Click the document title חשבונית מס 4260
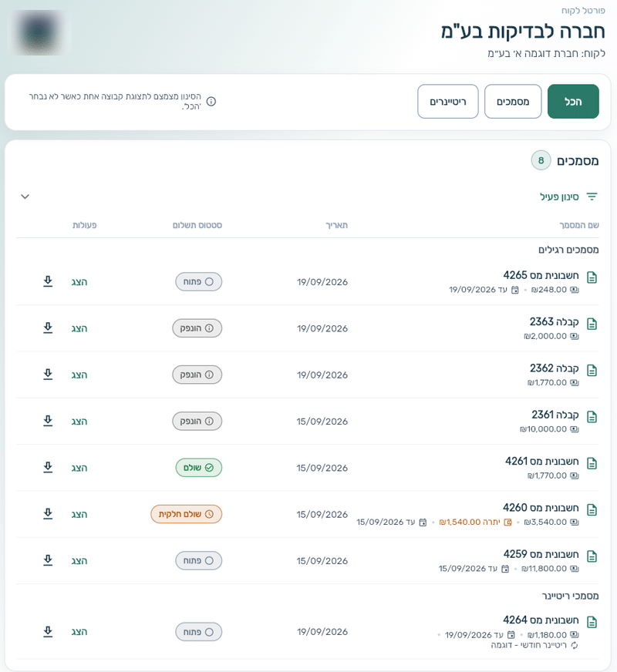Screen dimensions: 617x672 point(541,508)
